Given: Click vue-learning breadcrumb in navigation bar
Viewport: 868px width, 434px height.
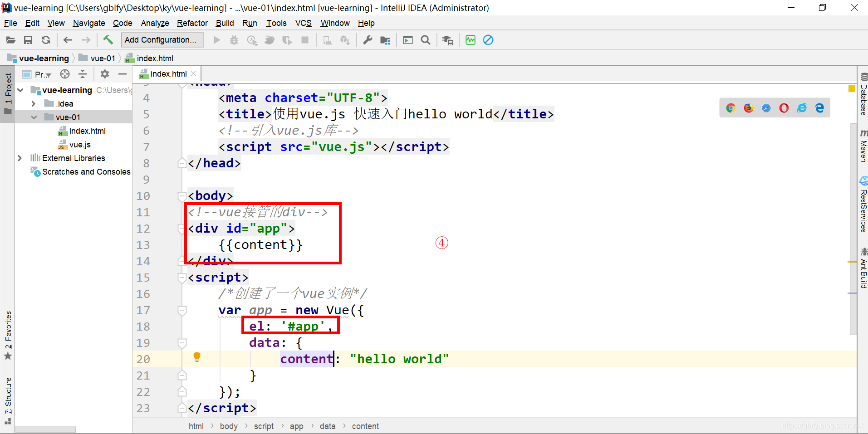Looking at the screenshot, I should 39,59.
